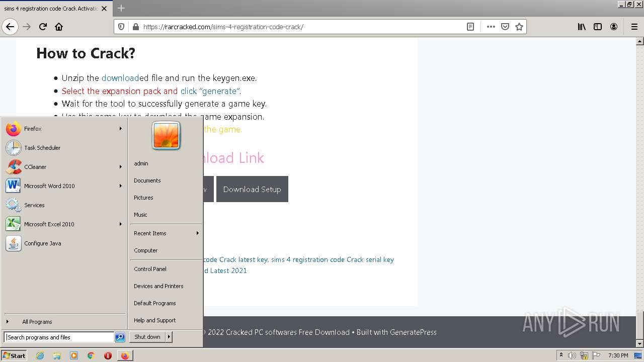This screenshot has height=362, width=644.
Task: Open tracking protection shield icon
Action: pyautogui.click(x=121, y=27)
